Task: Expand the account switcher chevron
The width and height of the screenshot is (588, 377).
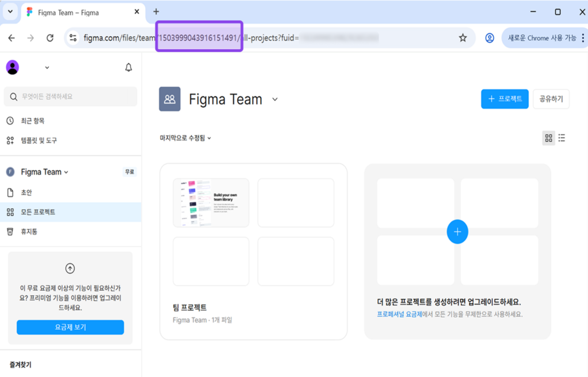Action: (47, 68)
